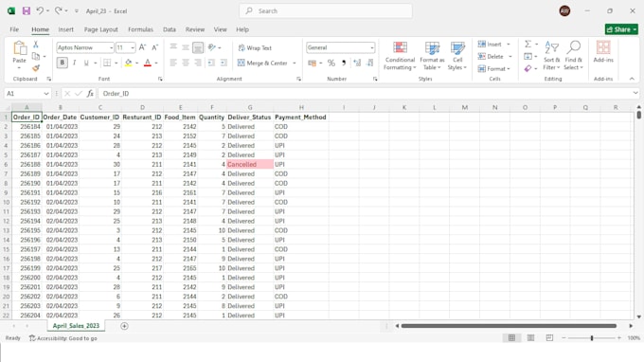Toggle Align Right alignment

pos(198,63)
